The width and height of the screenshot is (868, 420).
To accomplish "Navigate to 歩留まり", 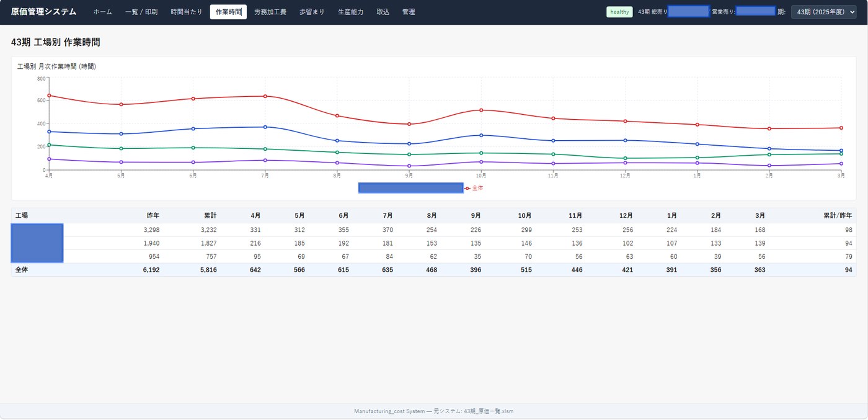I will 312,12.
